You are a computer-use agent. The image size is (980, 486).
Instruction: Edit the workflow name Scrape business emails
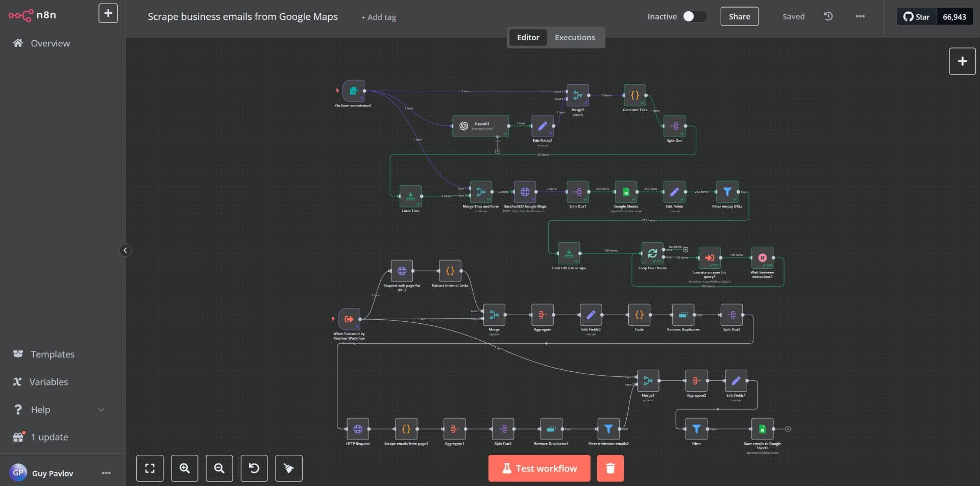coord(242,16)
